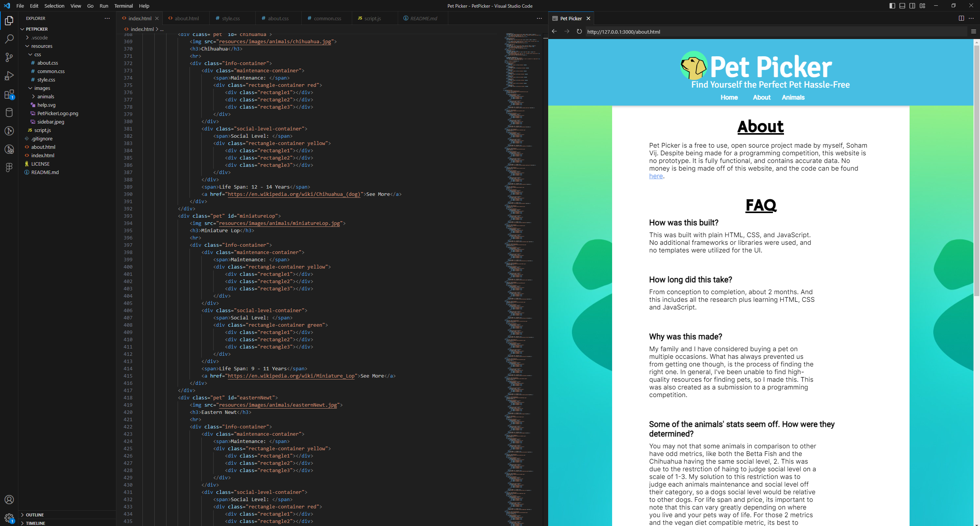
Task: Toggle the bottom panel layout button
Action: tap(902, 6)
